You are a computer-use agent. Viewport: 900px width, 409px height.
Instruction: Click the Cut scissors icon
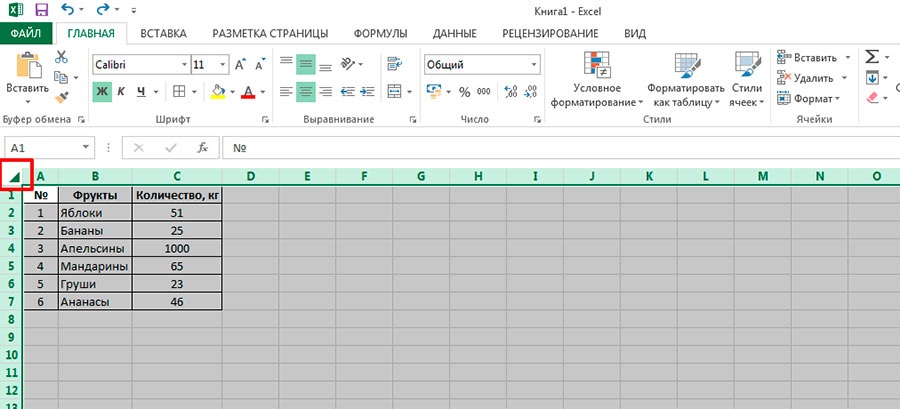(x=61, y=58)
